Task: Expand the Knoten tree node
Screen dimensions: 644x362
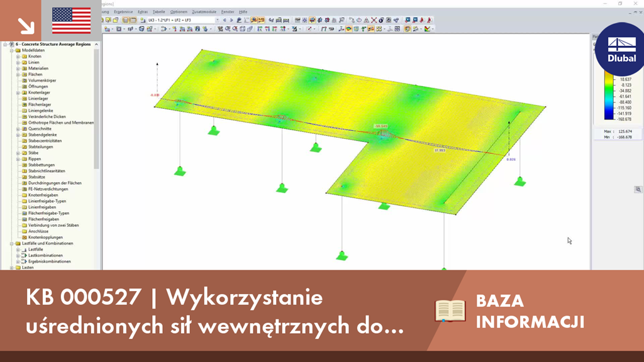Action: 18,56
